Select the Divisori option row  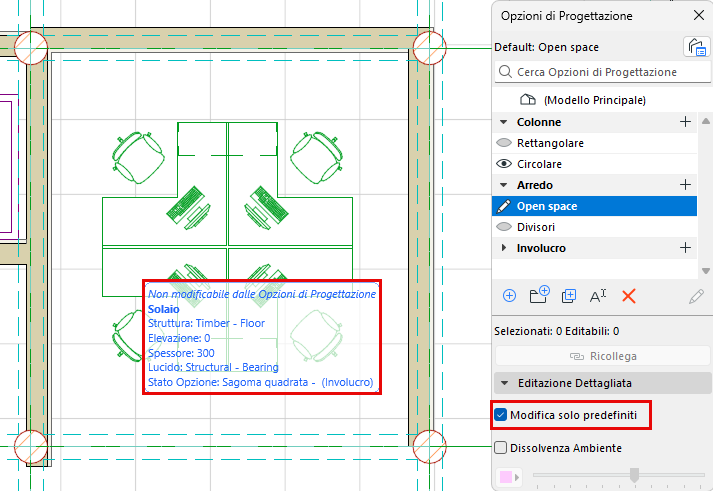tap(594, 227)
